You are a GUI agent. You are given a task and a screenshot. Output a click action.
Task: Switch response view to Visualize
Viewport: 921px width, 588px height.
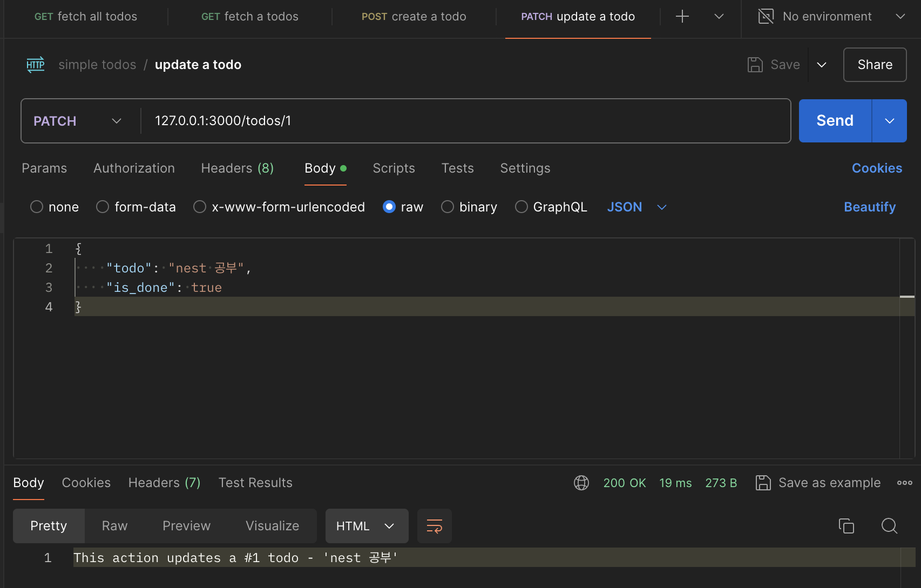point(273,526)
